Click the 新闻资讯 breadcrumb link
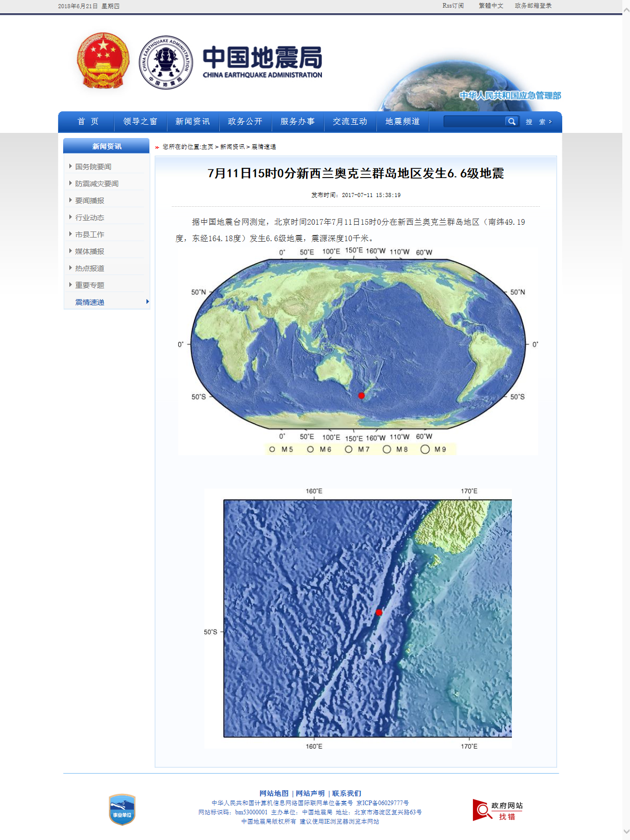Screen dimensions: 630x840 click(x=233, y=147)
